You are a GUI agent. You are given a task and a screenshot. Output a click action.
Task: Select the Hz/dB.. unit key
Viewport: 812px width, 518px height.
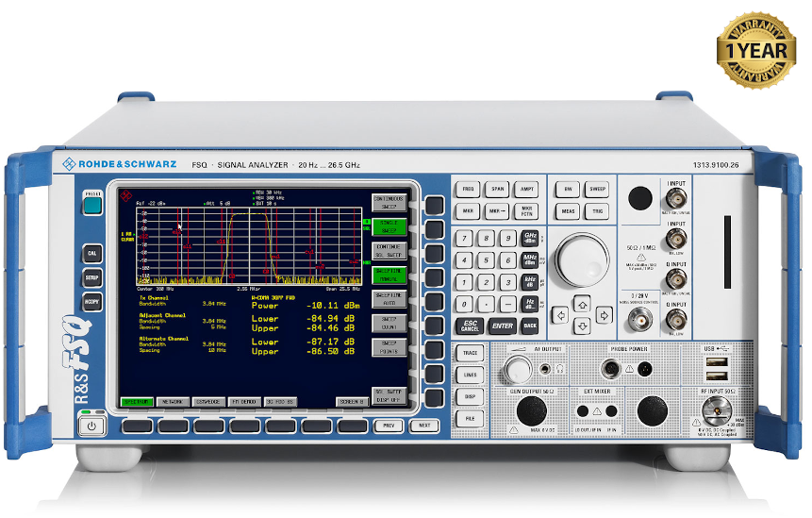[x=530, y=304]
